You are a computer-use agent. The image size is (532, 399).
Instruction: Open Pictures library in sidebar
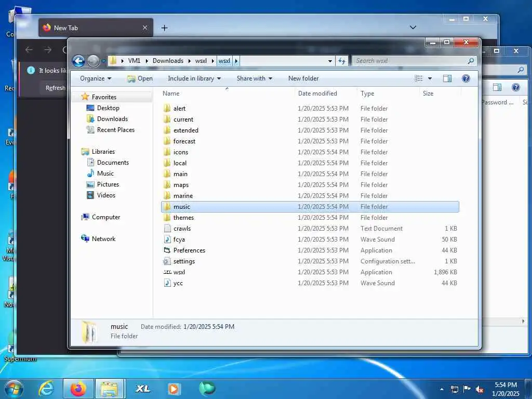[x=108, y=184]
